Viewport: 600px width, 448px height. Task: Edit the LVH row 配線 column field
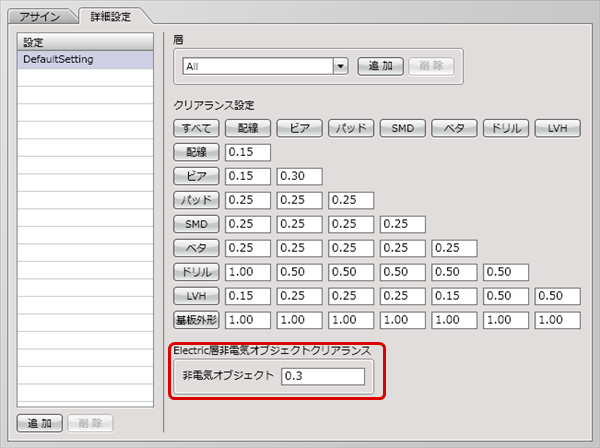pos(248,296)
